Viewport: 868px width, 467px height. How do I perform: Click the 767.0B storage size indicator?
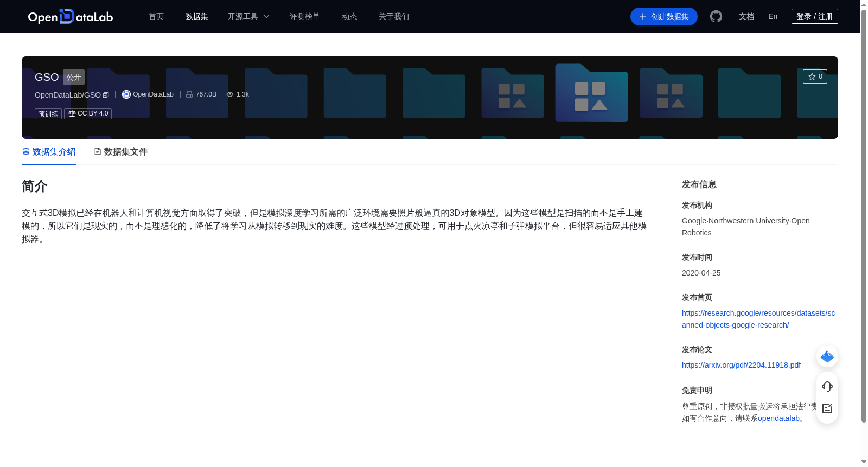click(201, 94)
